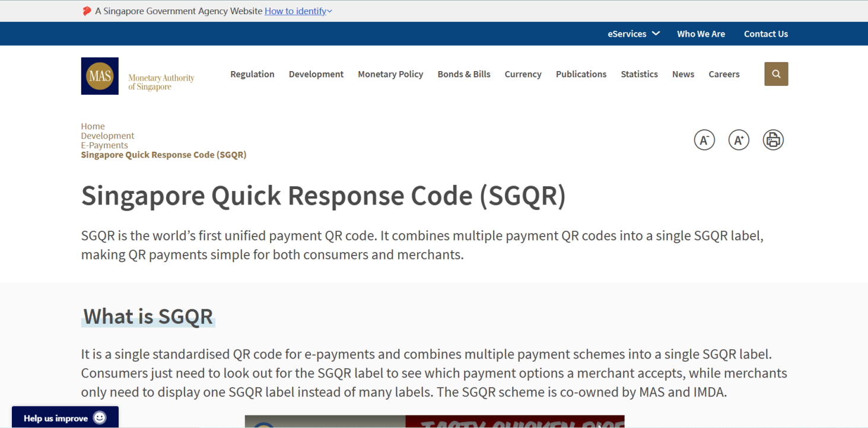The width and height of the screenshot is (868, 428).
Task: Increase font size using the A+ icon
Action: point(739,139)
